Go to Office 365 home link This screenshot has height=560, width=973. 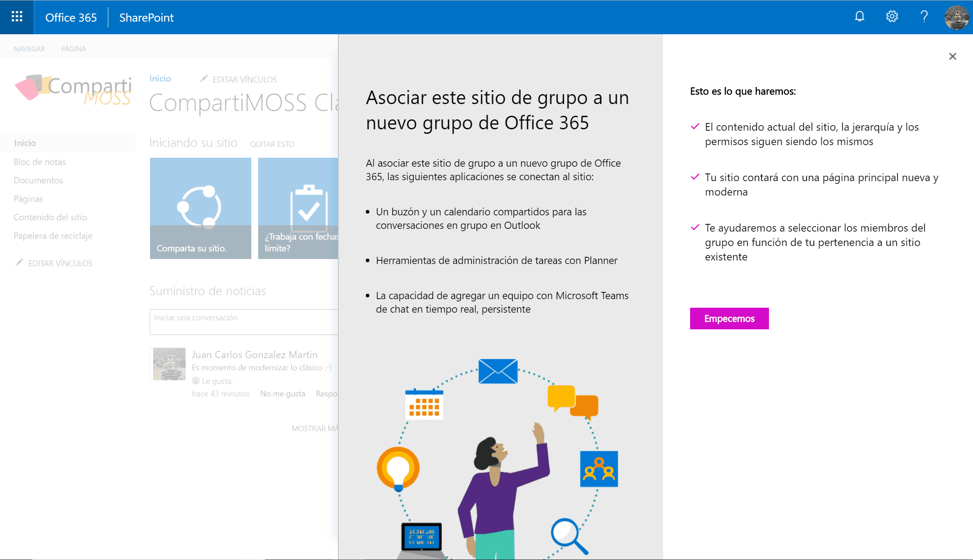click(71, 17)
